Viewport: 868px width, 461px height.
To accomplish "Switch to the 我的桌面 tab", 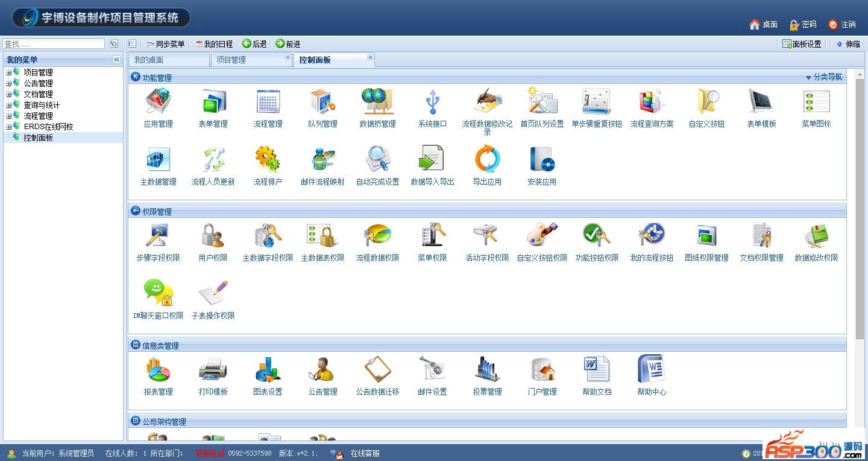I will click(169, 60).
